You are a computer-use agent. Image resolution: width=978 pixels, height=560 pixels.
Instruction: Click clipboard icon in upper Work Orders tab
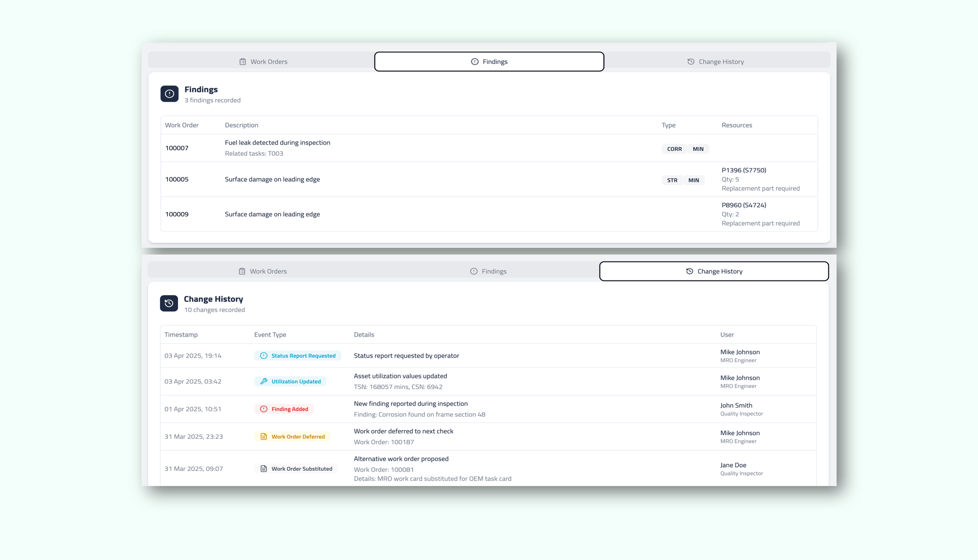click(x=243, y=62)
